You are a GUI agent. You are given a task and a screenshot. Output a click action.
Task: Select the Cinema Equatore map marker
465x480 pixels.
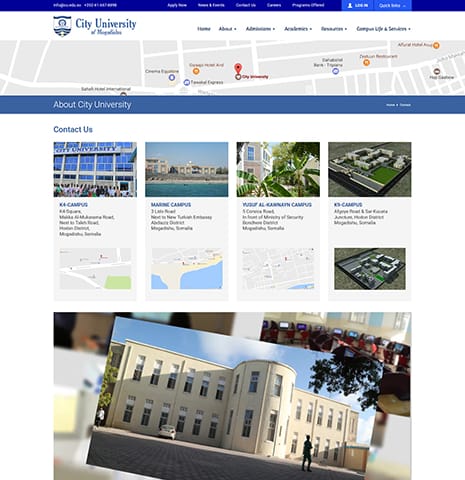[x=172, y=78]
